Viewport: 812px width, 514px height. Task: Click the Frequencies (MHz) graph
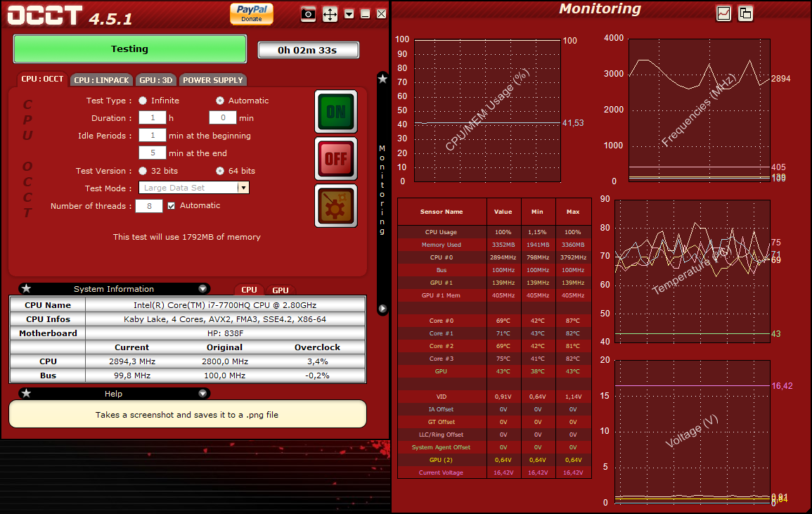tap(699, 110)
